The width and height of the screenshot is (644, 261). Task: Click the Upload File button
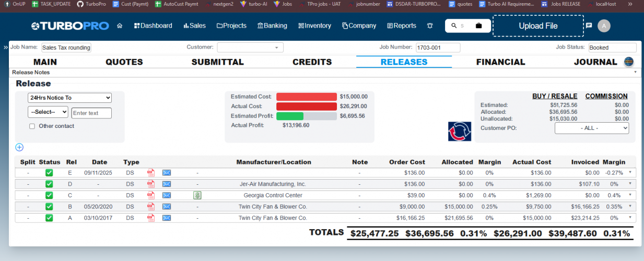click(538, 26)
